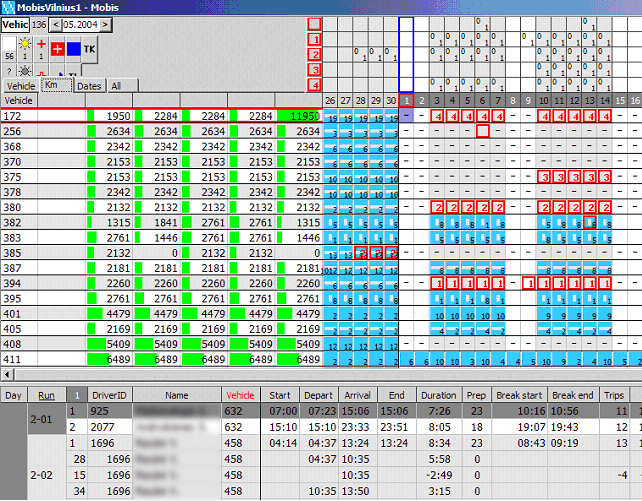Click the Day column header
Viewport: 642px width, 501px height.
[13, 395]
